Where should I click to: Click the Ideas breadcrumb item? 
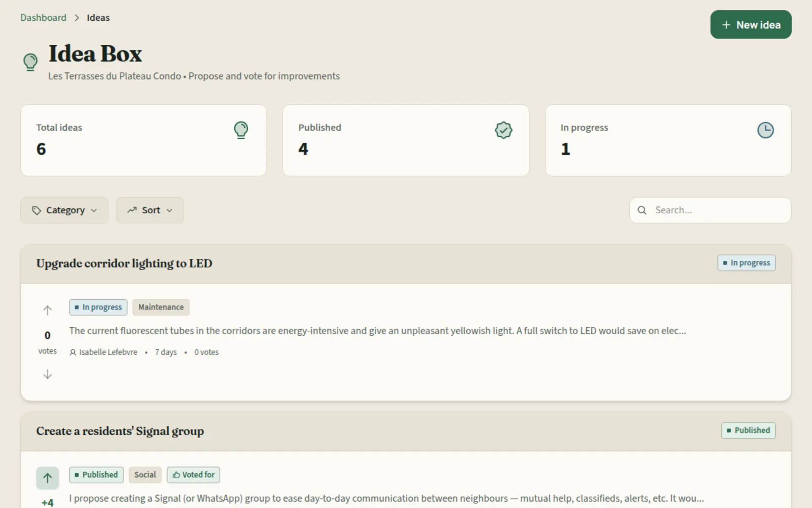tap(98, 18)
